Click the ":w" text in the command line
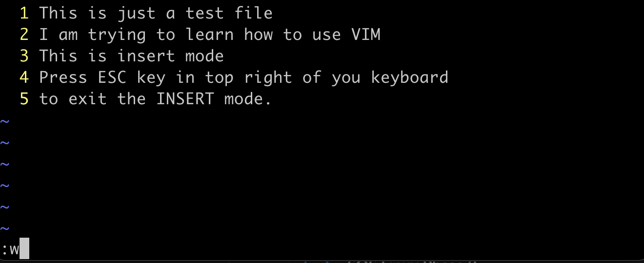644x263 pixels. pyautogui.click(x=10, y=250)
